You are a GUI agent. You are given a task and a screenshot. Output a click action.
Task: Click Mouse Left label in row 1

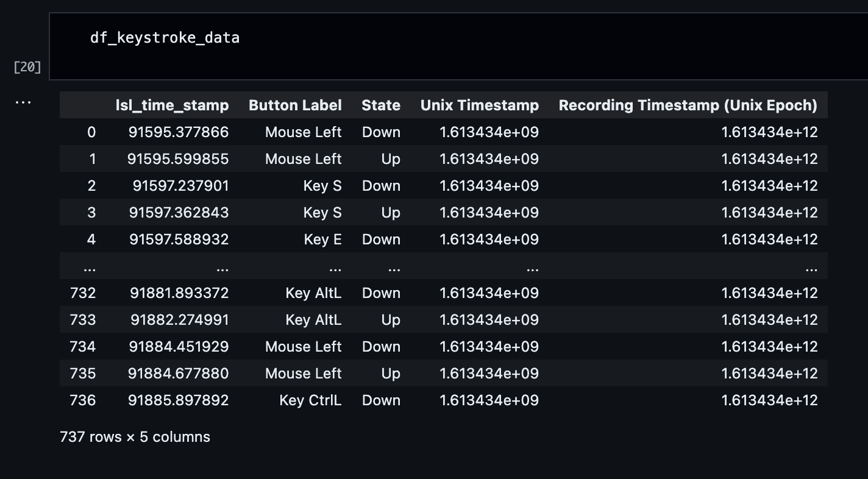pos(304,159)
